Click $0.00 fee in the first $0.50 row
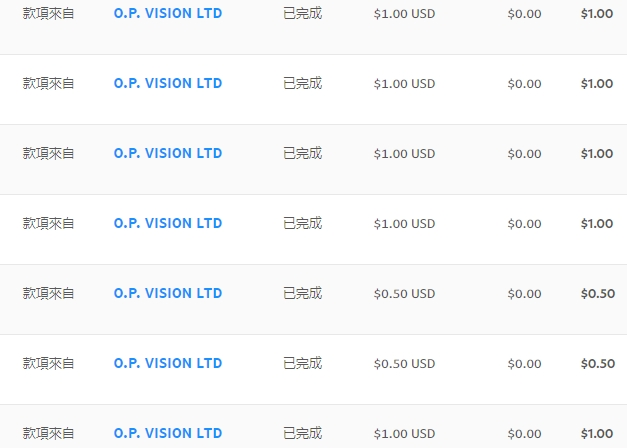This screenshot has height=448, width=627. tap(524, 294)
